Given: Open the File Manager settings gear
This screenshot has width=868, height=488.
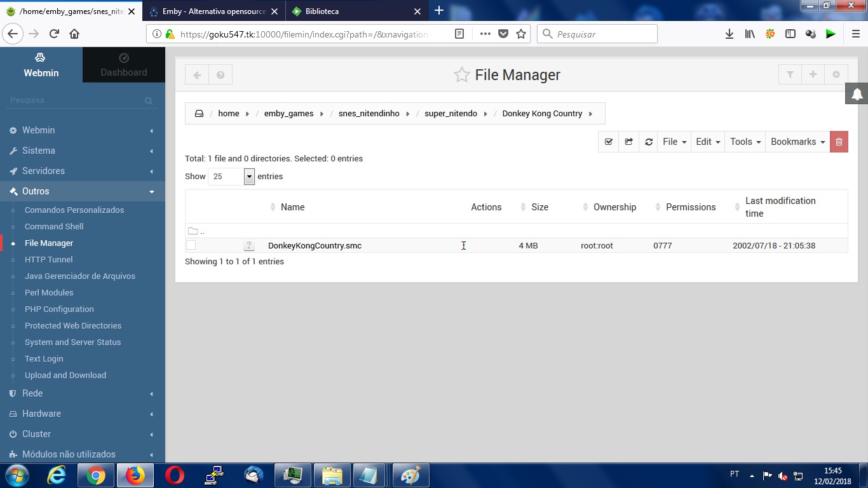Looking at the screenshot, I should 836,75.
